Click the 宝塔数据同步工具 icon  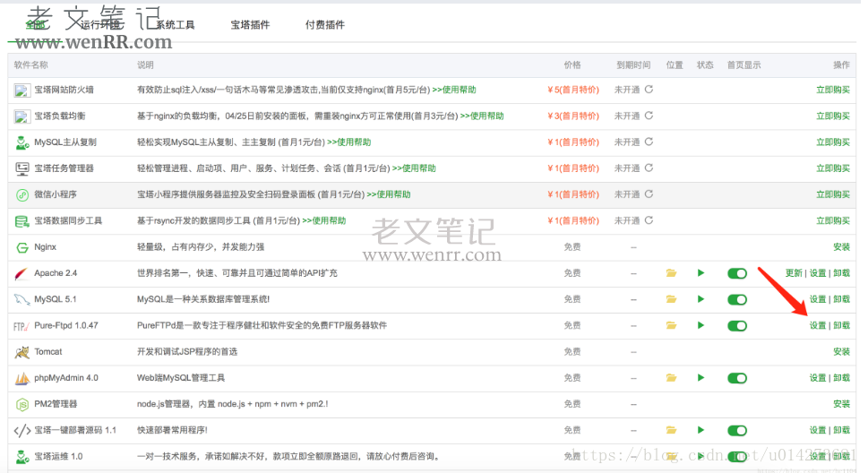click(x=22, y=221)
